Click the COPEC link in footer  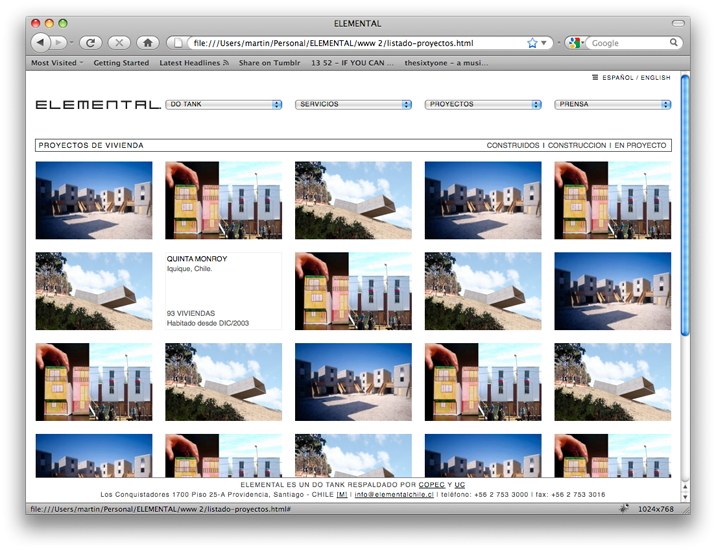pos(432,485)
